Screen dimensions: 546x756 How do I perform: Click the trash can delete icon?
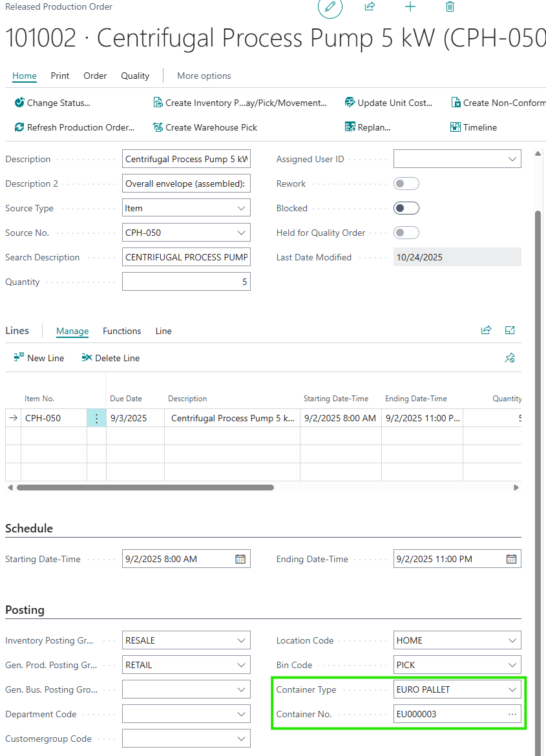(x=450, y=6)
